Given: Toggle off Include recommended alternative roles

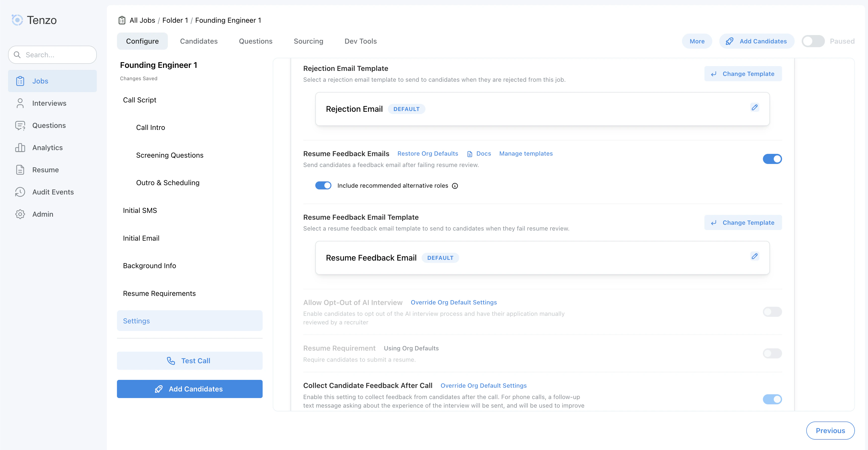Looking at the screenshot, I should point(323,185).
